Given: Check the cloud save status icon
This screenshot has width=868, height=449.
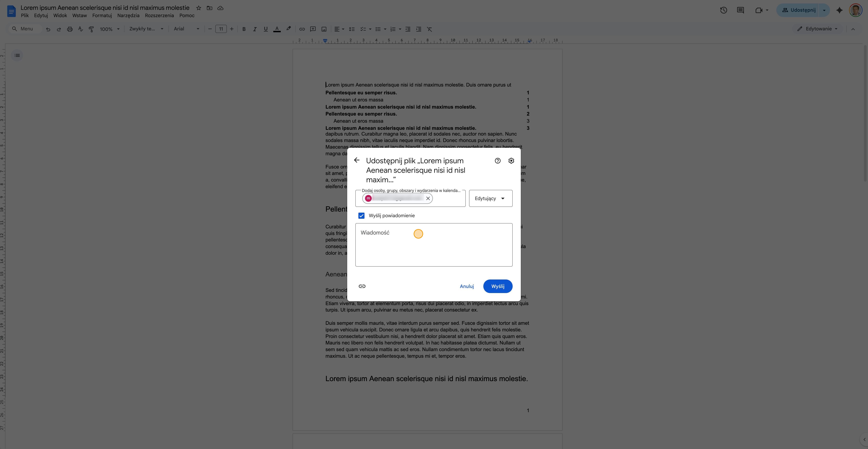Looking at the screenshot, I should pos(220,8).
